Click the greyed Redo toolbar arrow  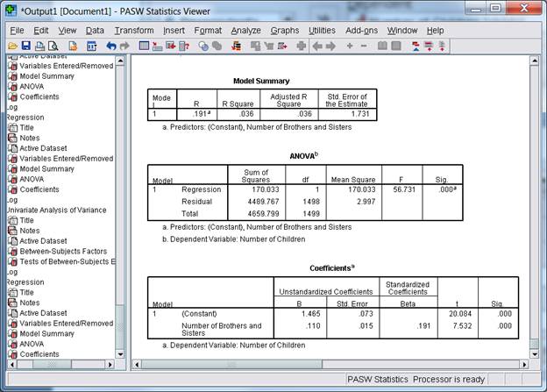click(x=124, y=46)
